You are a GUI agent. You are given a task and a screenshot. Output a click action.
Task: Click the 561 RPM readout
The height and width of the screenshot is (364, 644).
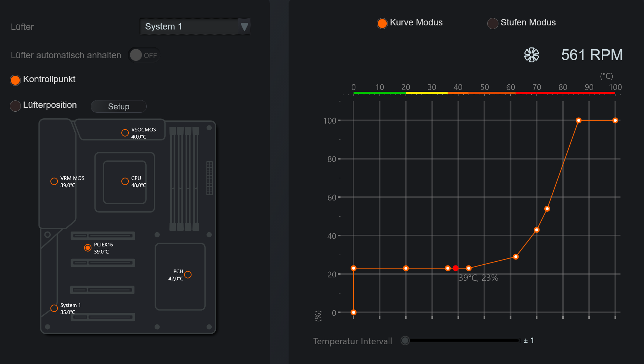point(592,55)
